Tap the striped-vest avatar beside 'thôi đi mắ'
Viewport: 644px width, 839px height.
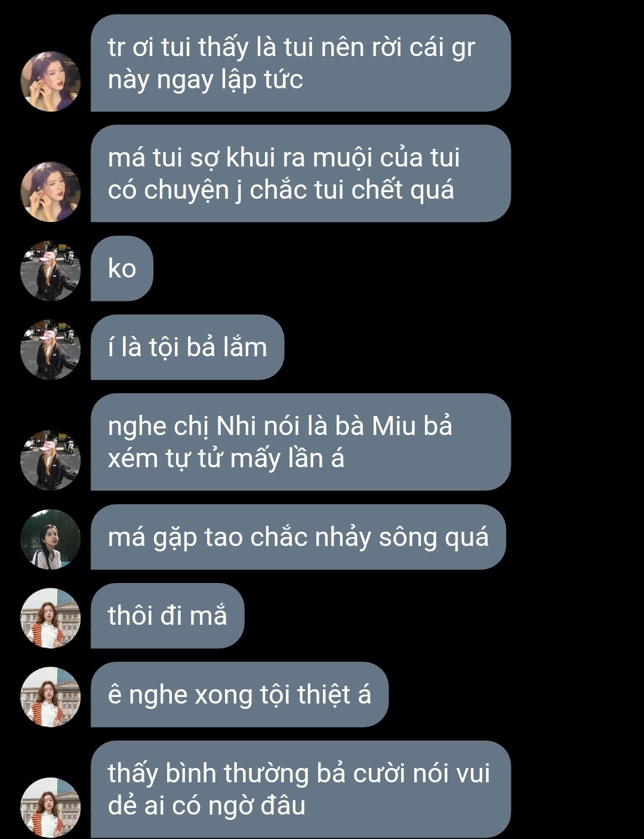tap(51, 618)
